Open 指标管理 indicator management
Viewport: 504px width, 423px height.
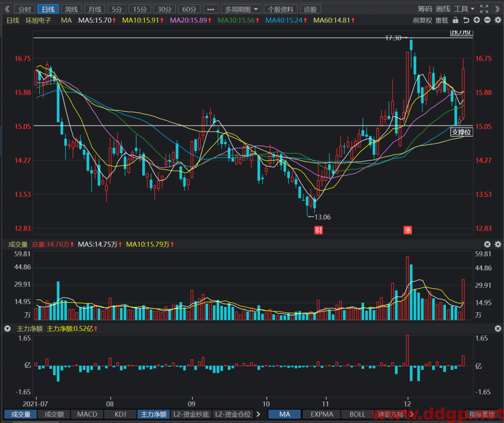coord(482,414)
